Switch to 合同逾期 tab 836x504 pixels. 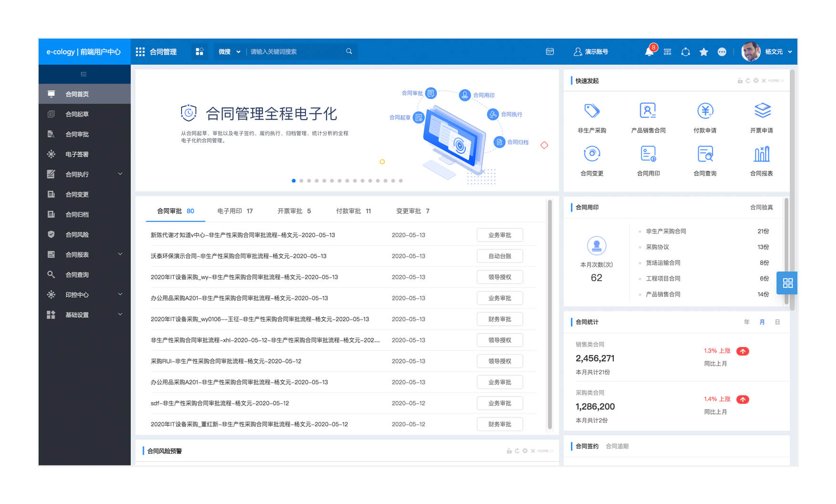(617, 446)
